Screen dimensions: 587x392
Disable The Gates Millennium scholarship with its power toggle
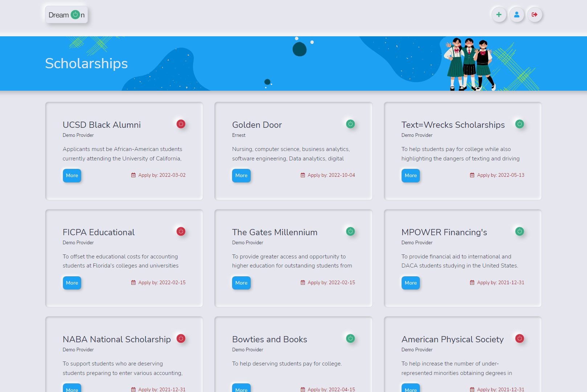350,231
